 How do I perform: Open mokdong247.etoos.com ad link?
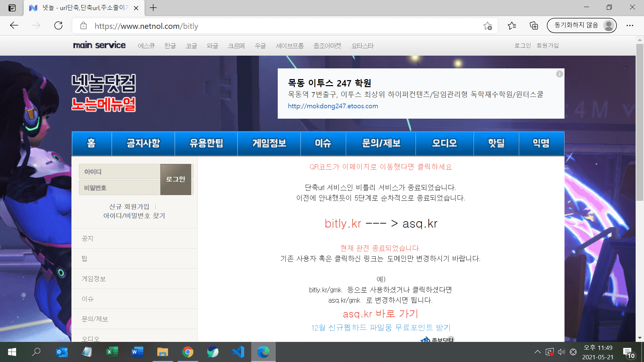coord(333,106)
